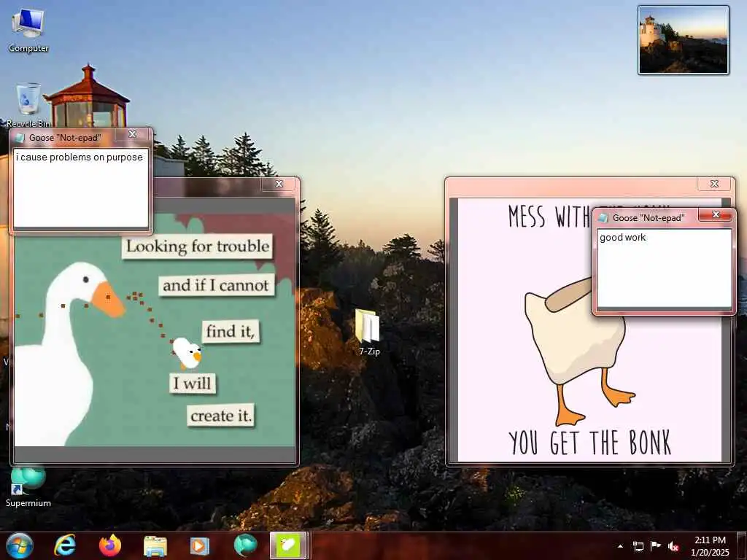Image resolution: width=747 pixels, height=560 pixels.
Task: Click the muted volume tray icon
Action: click(673, 546)
